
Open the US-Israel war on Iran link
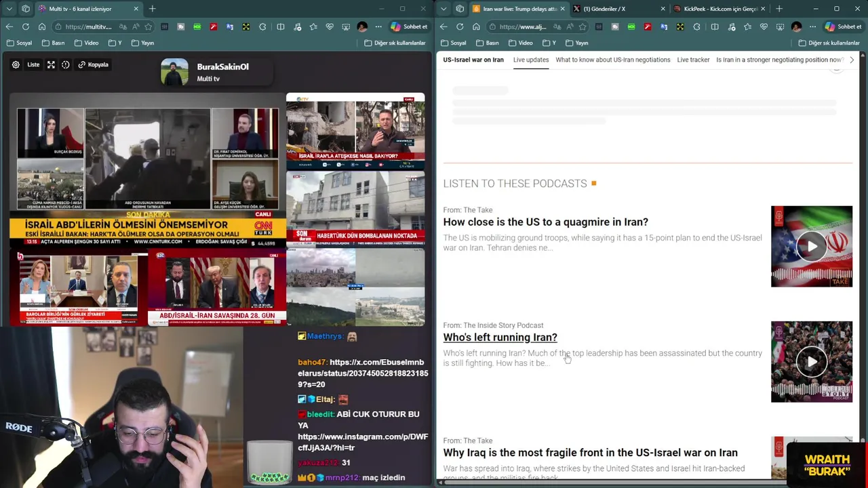(x=473, y=60)
